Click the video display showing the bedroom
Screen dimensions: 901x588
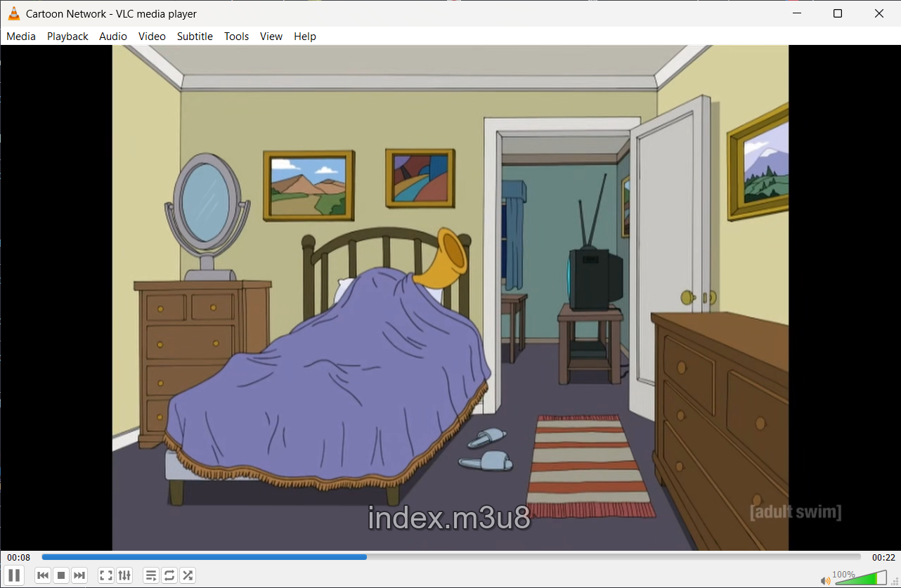pyautogui.click(x=451, y=298)
